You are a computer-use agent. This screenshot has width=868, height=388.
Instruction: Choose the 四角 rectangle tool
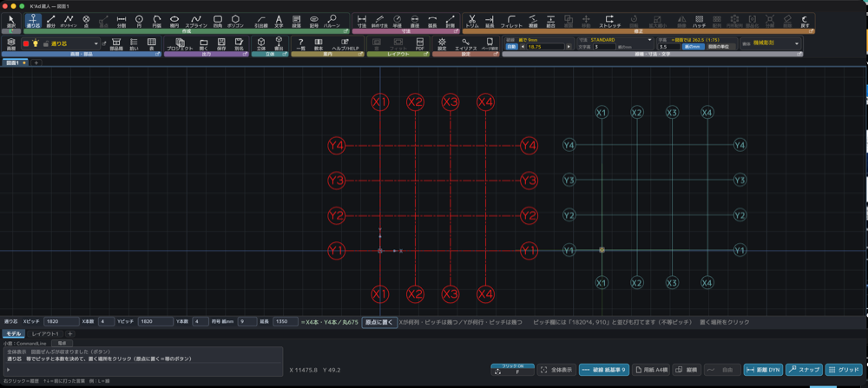tap(218, 21)
